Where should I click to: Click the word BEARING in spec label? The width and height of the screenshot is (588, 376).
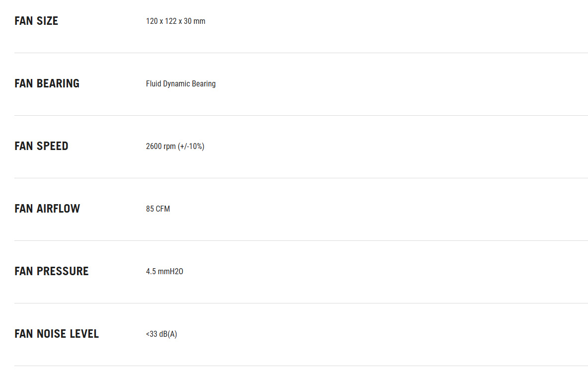pos(58,83)
